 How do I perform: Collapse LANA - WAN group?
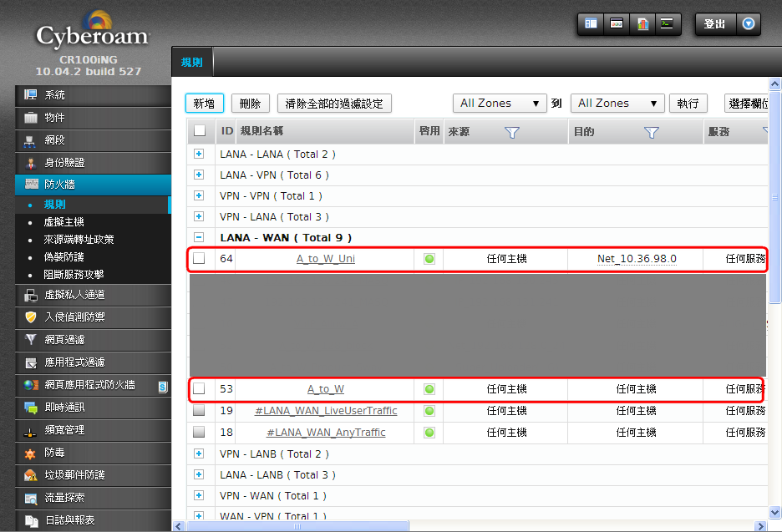tap(199, 238)
